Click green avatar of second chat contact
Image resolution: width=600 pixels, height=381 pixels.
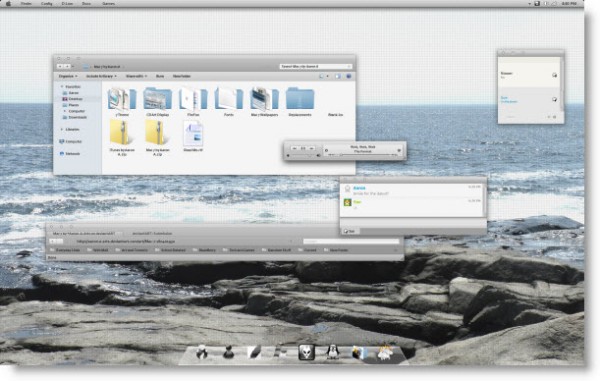(x=347, y=202)
